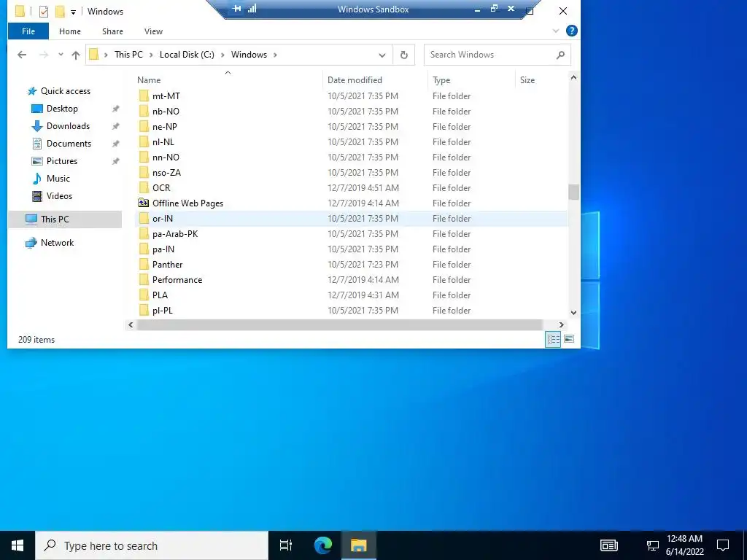747x560 pixels.
Task: Sort by Date modified column header
Action: 355,80
